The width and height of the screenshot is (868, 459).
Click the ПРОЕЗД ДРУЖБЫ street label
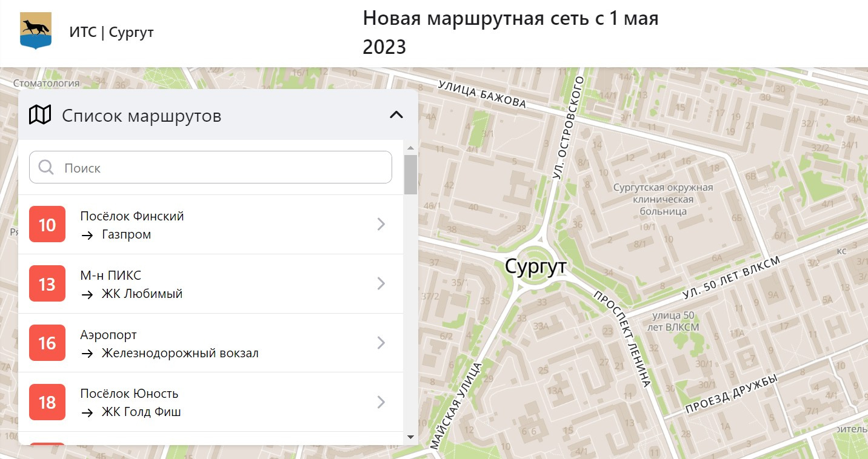(x=731, y=395)
